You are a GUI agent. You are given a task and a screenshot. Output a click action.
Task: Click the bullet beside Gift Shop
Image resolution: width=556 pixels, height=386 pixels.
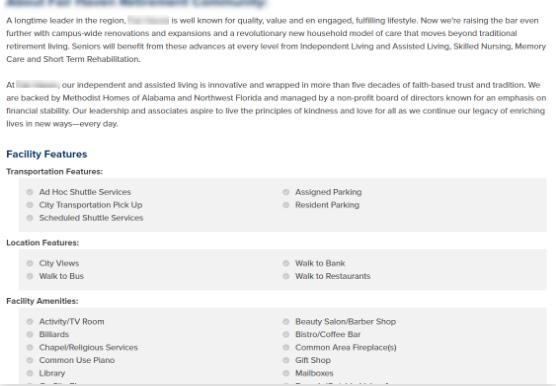click(x=286, y=360)
